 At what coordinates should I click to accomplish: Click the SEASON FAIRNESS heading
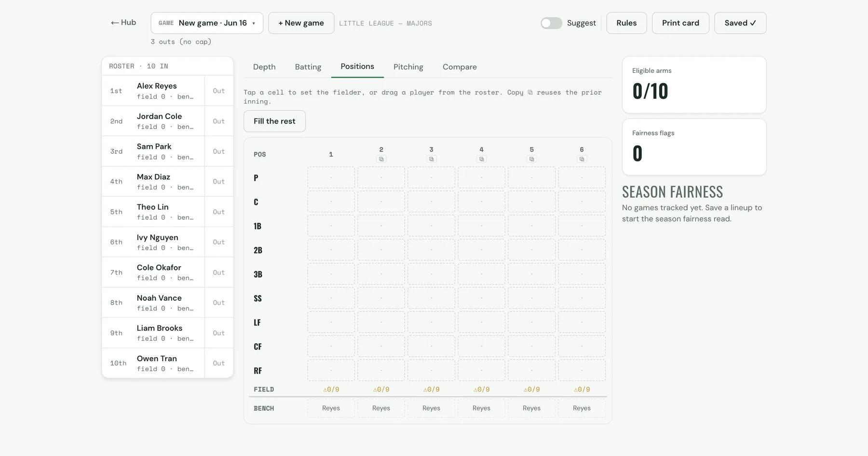672,192
